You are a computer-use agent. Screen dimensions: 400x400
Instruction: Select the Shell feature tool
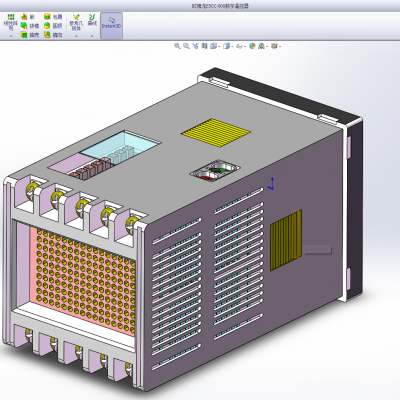[30, 34]
